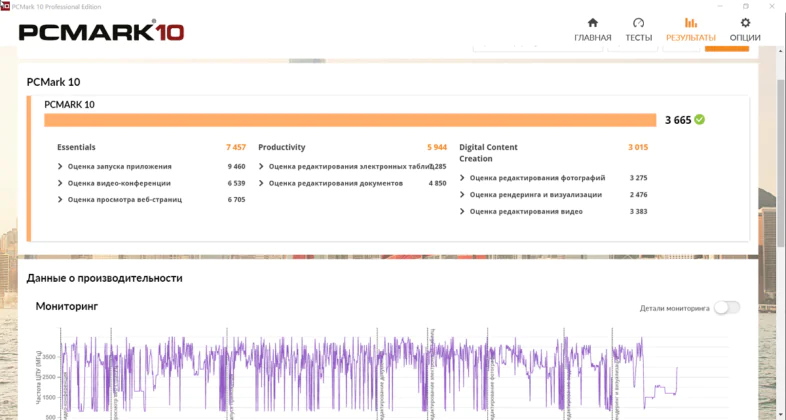Viewport: 786px width, 420px height.
Task: Click the bar chart results icon
Action: point(691,23)
